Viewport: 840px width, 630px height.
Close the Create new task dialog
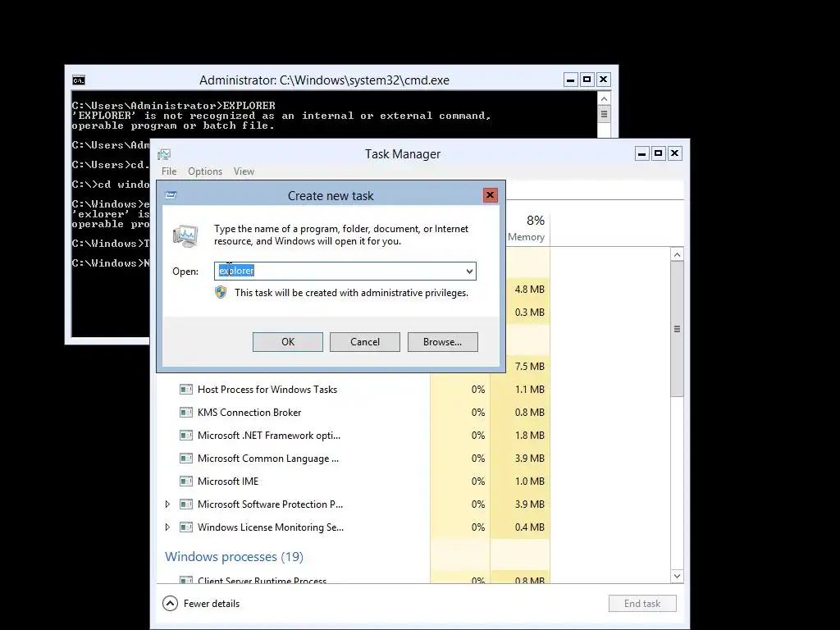pos(490,195)
